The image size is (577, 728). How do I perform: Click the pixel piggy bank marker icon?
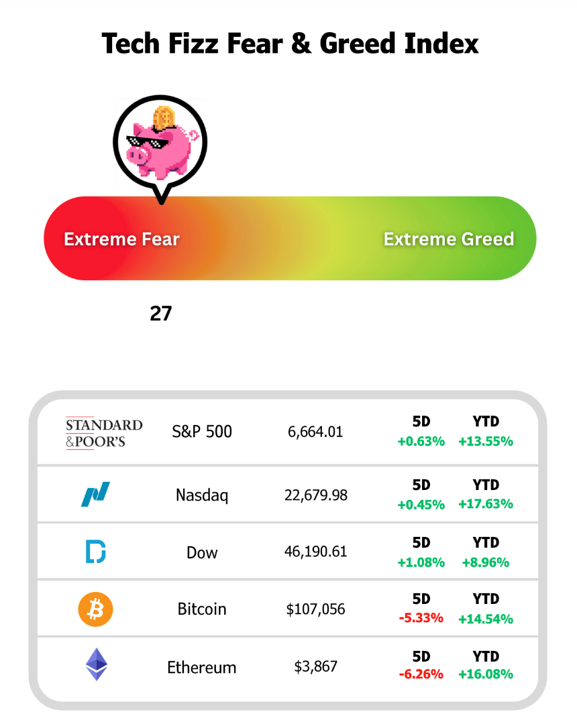coord(160,141)
